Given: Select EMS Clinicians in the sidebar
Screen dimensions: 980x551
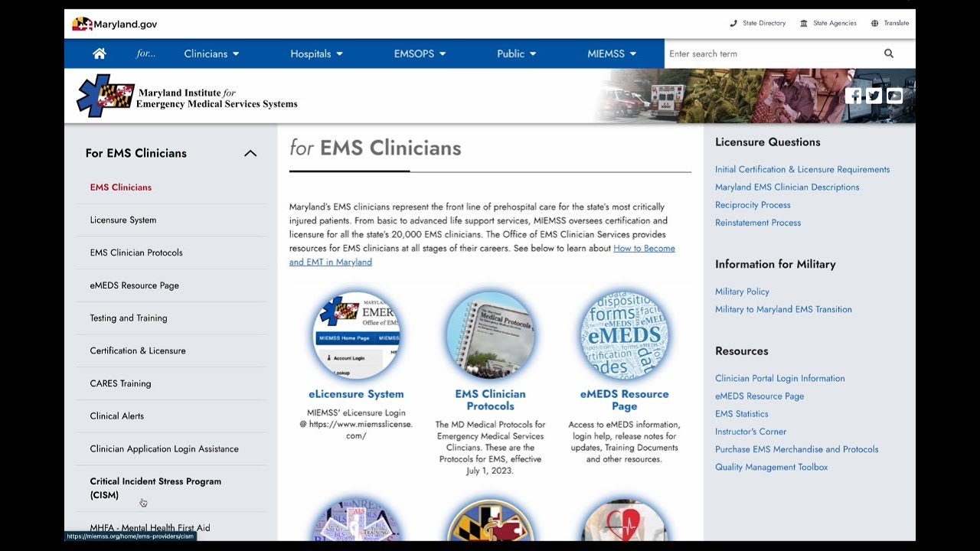Looking at the screenshot, I should (x=121, y=187).
